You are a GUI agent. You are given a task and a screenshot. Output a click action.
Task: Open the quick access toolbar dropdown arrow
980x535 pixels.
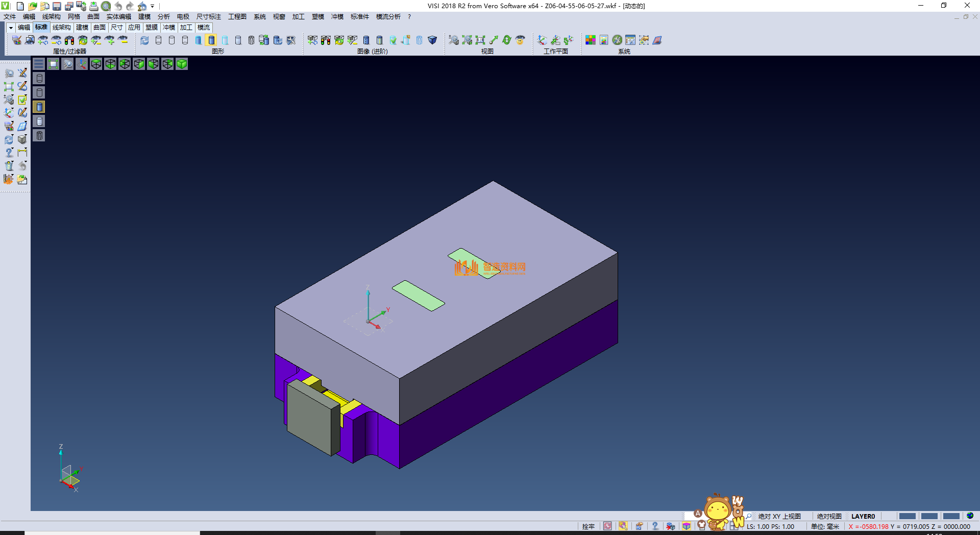pos(152,7)
